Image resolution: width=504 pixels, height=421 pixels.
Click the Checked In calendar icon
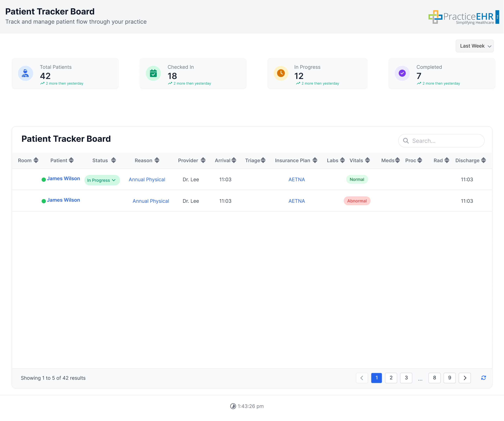pos(153,73)
